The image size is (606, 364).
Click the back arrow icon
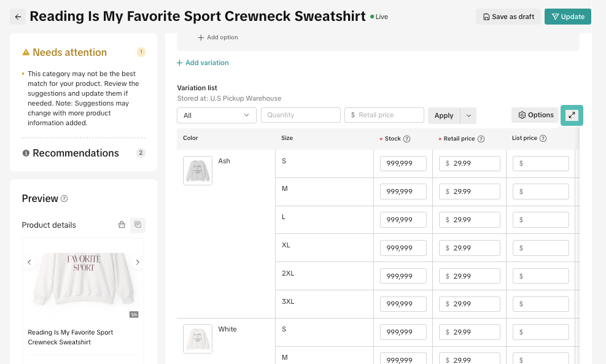(x=18, y=17)
